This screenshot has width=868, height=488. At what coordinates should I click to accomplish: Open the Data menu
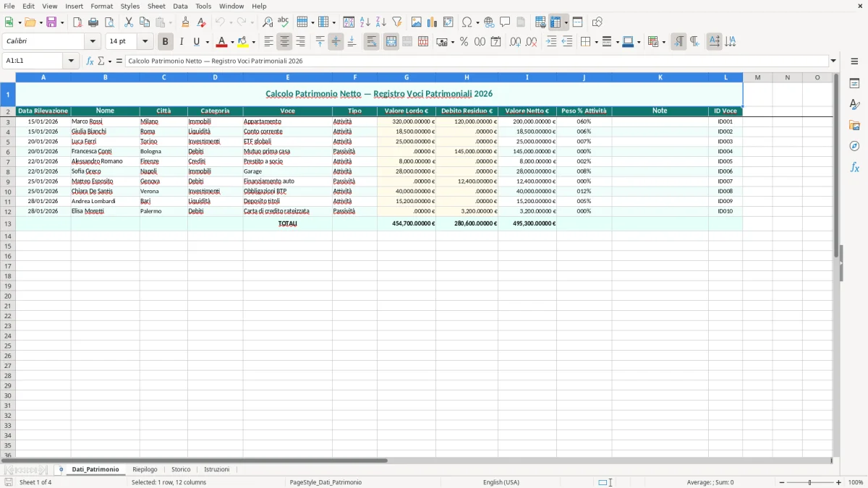[x=180, y=6]
